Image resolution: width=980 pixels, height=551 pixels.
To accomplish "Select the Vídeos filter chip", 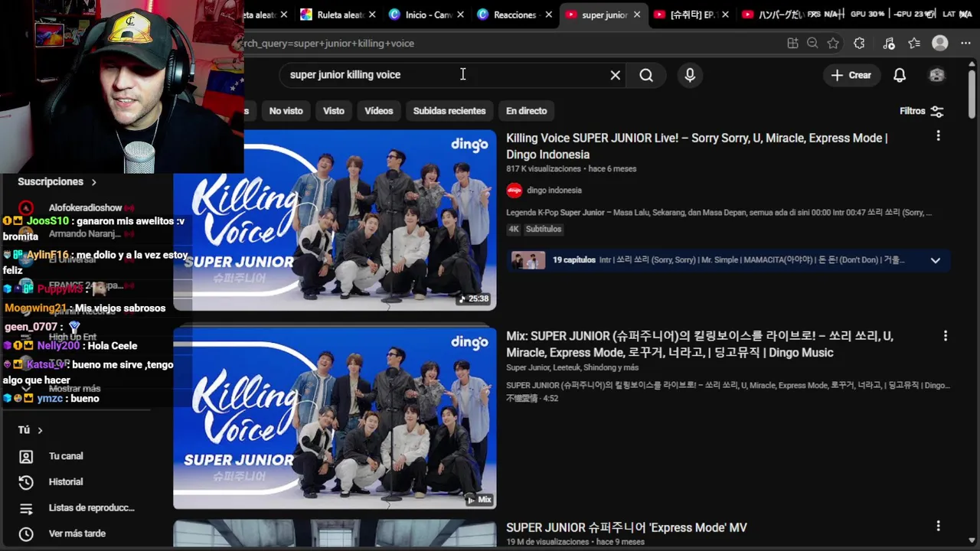I will click(x=378, y=111).
